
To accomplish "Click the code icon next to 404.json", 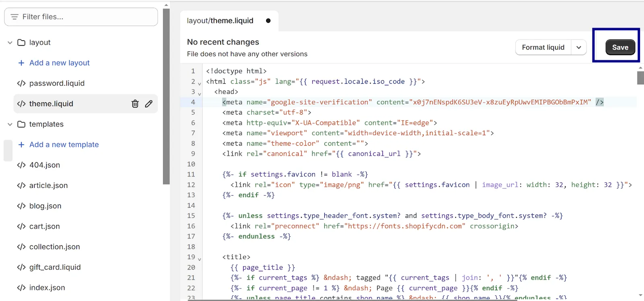I will point(21,165).
